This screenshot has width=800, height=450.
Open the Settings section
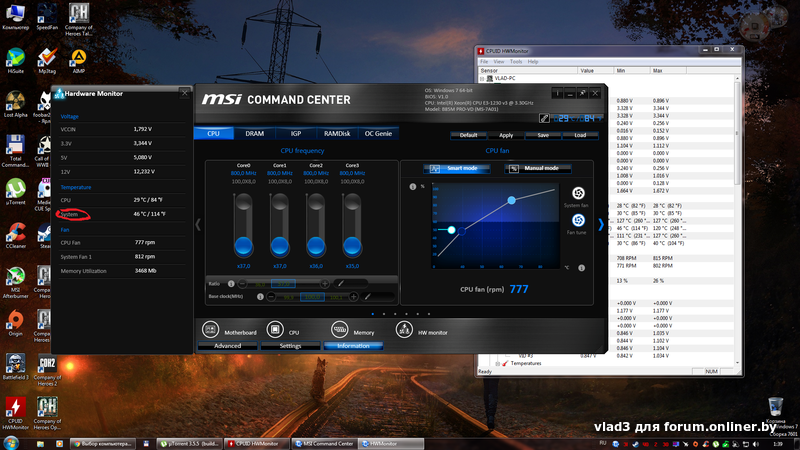point(290,346)
